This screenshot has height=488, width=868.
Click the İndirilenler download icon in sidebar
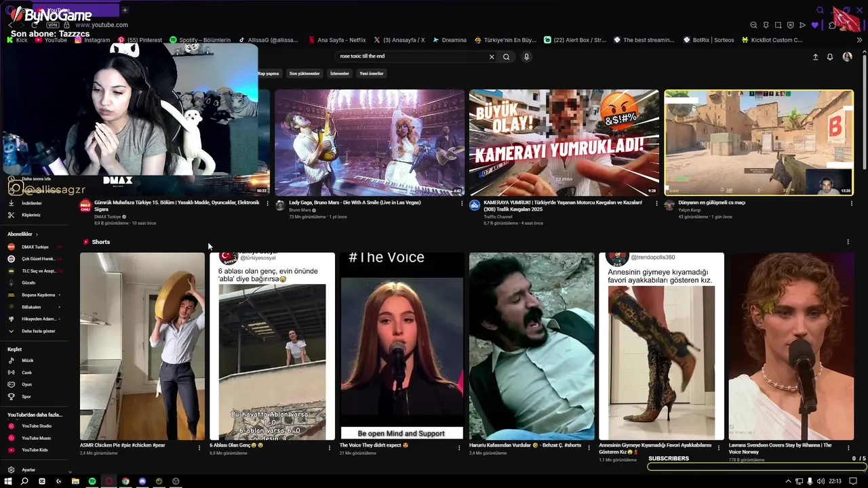11,203
